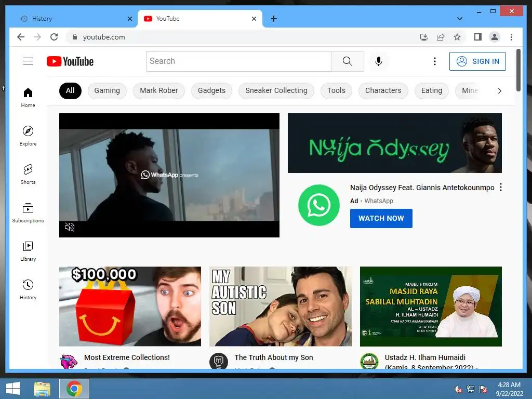The height and width of the screenshot is (399, 532).
Task: Open Chrome three-dot menu
Action: (511, 37)
